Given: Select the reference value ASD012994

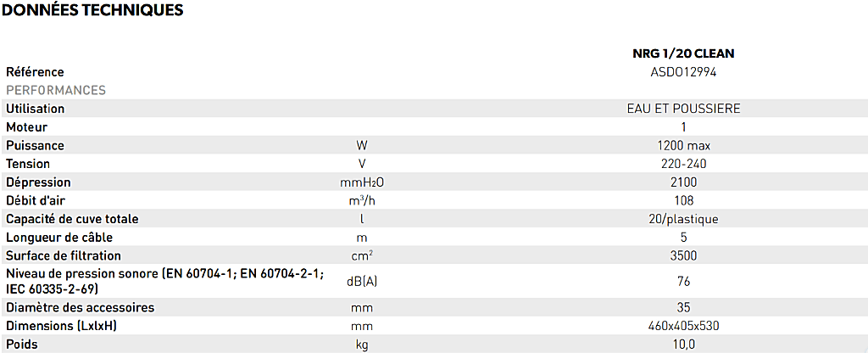Looking at the screenshot, I should click(683, 72).
